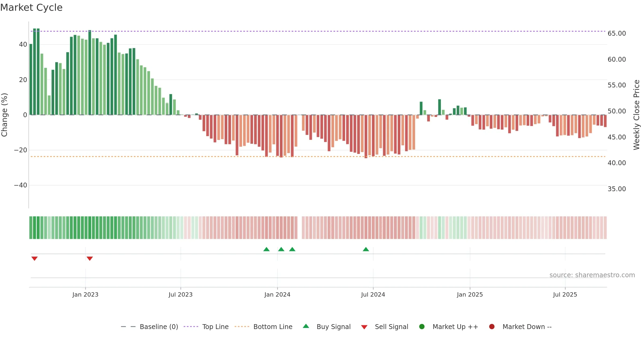Click the green Market Up circle in legend

(x=422, y=327)
